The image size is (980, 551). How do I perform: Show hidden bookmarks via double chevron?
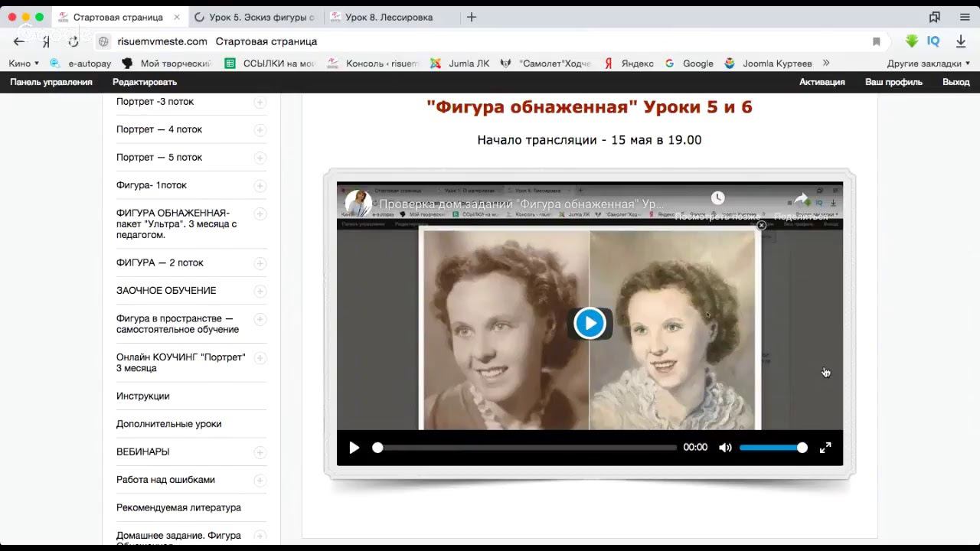pos(826,64)
